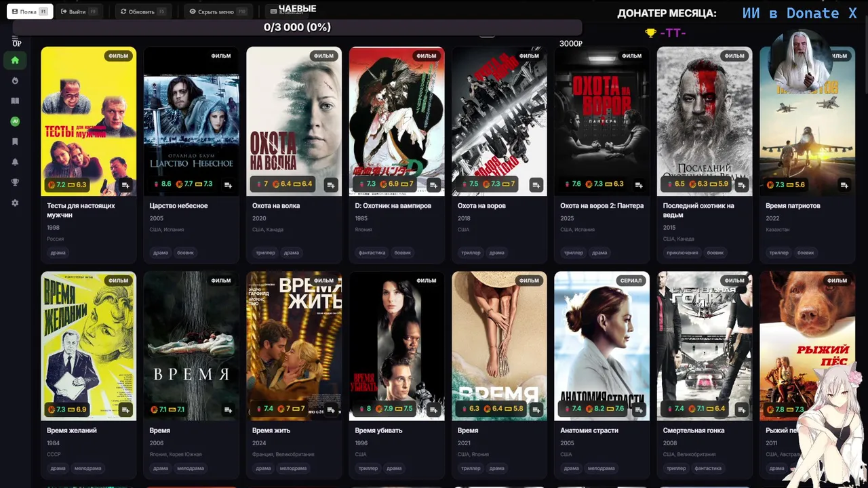Viewport: 868px width, 488px height.
Task: Open the open-book library icon in the sidebar
Action: pos(15,101)
